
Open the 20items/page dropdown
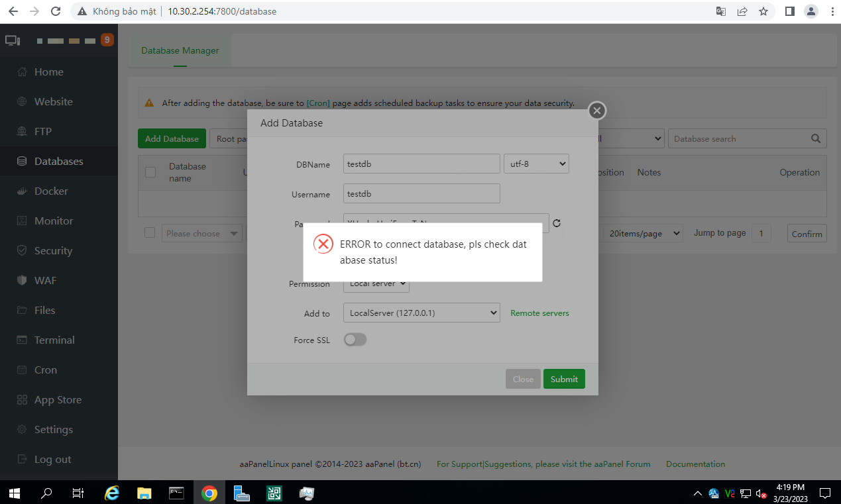point(644,233)
